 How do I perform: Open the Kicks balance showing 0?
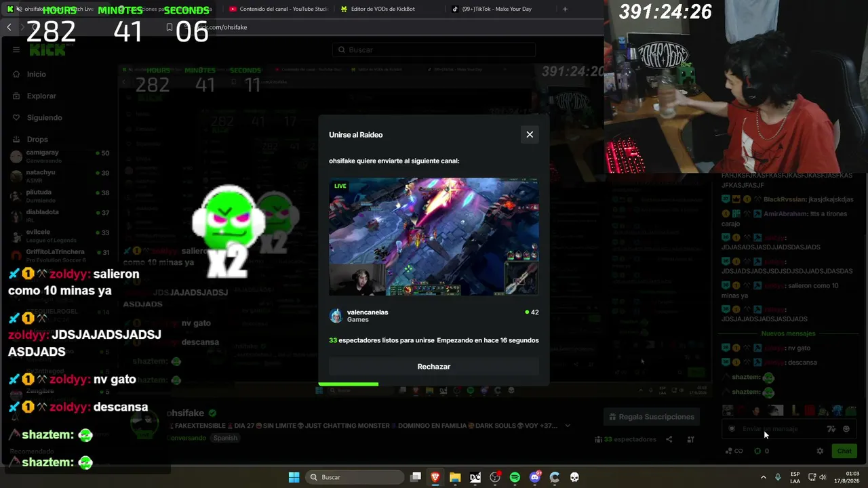click(x=762, y=451)
